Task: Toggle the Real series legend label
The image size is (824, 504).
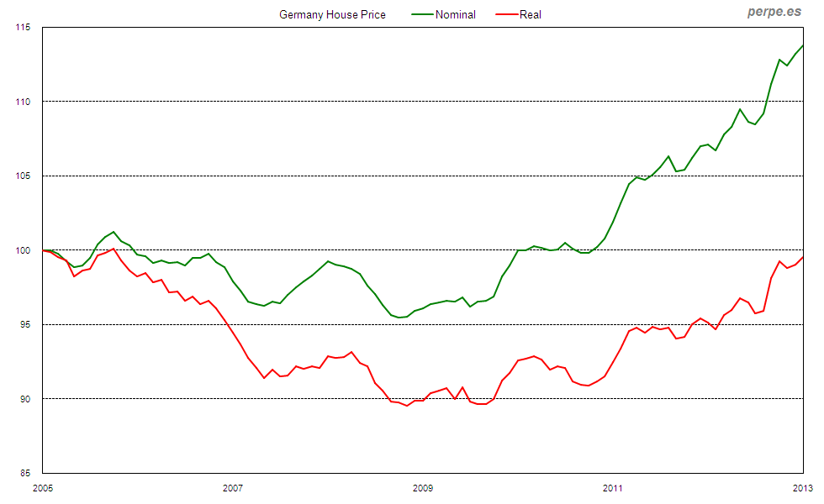Action: (530, 14)
